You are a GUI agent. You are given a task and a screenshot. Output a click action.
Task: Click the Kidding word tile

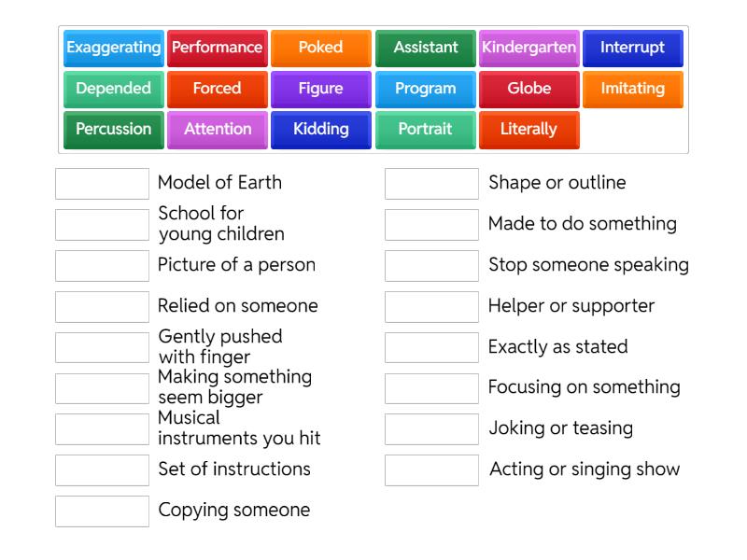(321, 130)
